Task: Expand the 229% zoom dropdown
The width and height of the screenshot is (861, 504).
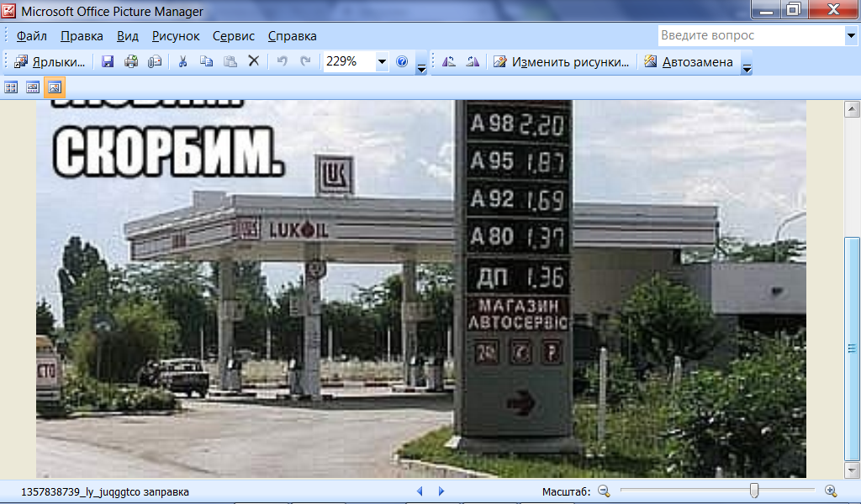Action: coord(382,61)
